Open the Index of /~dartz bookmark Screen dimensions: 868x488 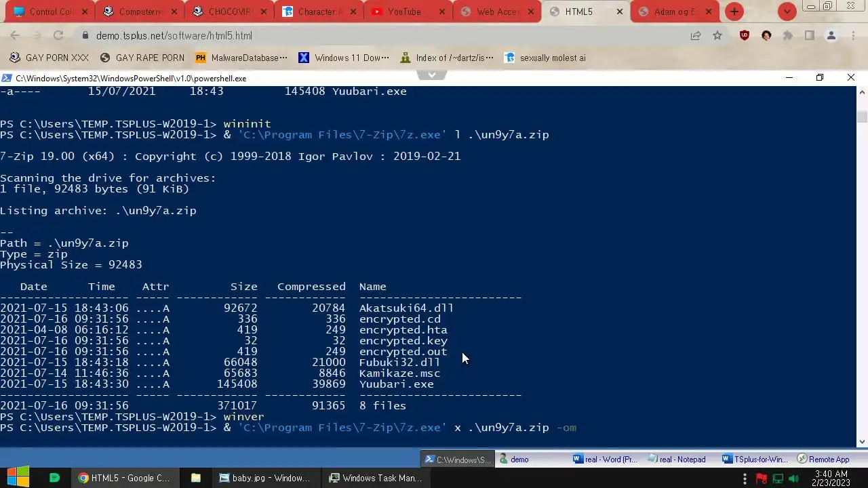coord(447,58)
